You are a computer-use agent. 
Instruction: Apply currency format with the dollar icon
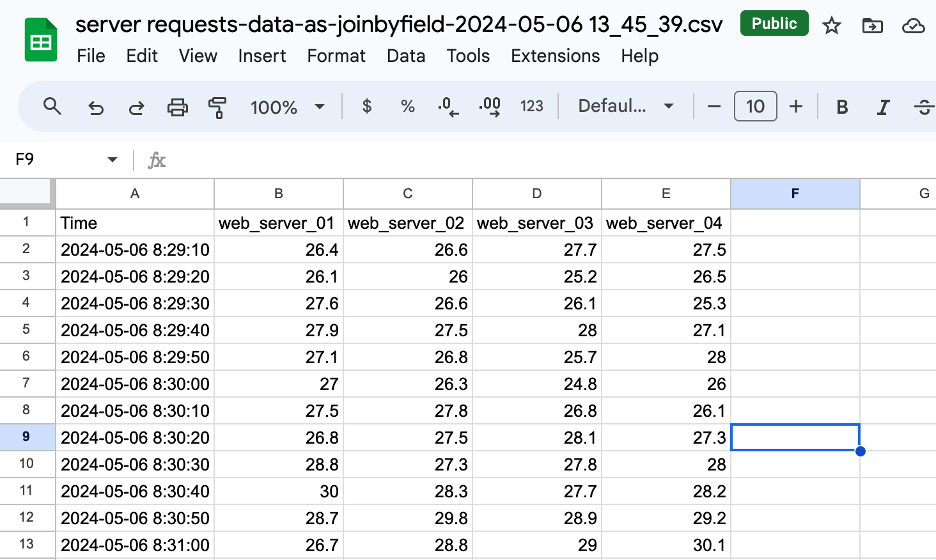click(x=366, y=107)
